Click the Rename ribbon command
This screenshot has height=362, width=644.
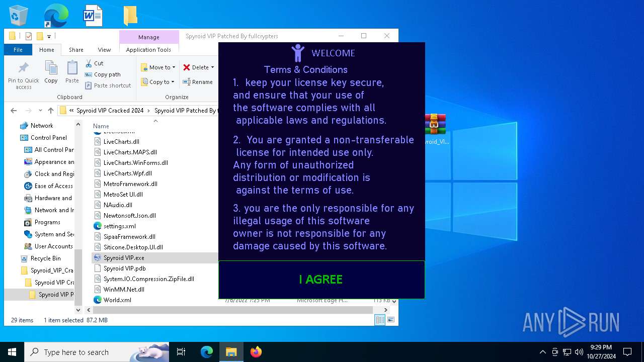pyautogui.click(x=198, y=82)
